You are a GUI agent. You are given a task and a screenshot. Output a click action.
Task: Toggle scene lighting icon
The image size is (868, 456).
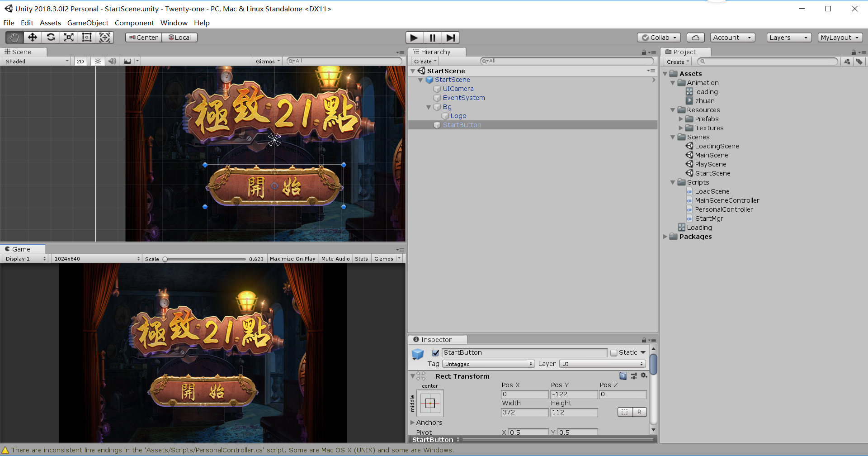[x=98, y=61]
